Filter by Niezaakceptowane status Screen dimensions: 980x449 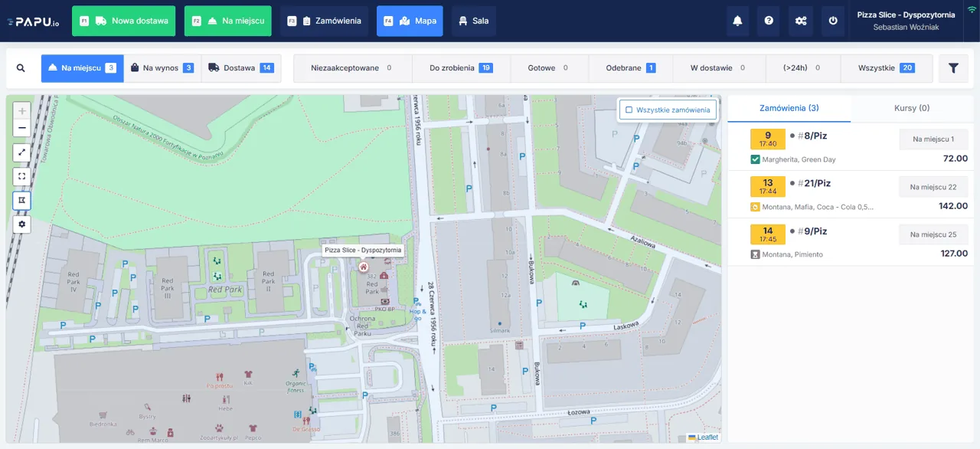[352, 68]
